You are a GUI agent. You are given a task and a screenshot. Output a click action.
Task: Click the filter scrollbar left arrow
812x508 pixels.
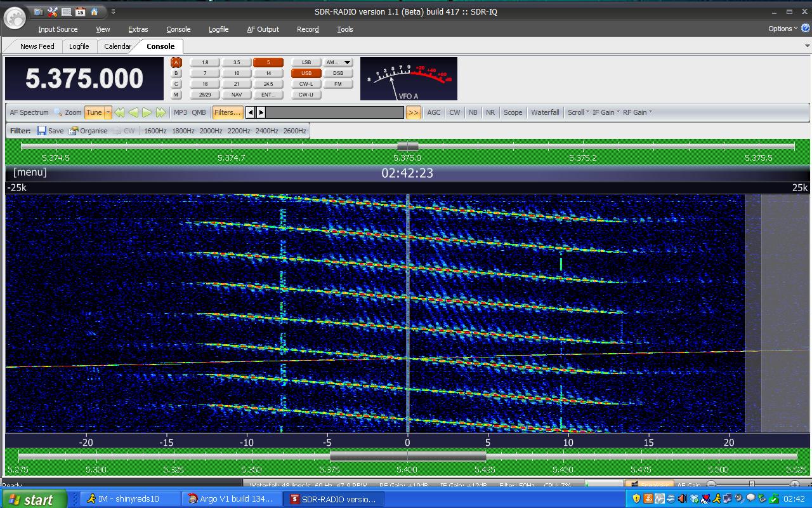click(x=251, y=112)
